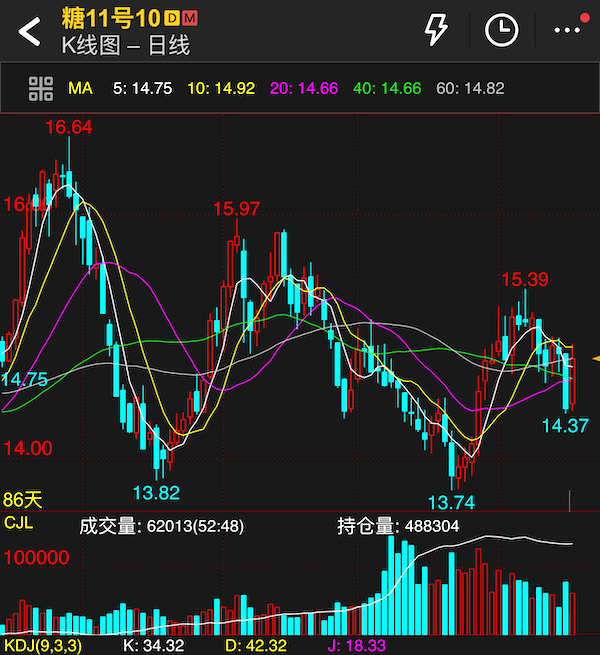Tap the K线图 – 日线 subtitle
This screenshot has height=655, width=600.
pyautogui.click(x=126, y=45)
